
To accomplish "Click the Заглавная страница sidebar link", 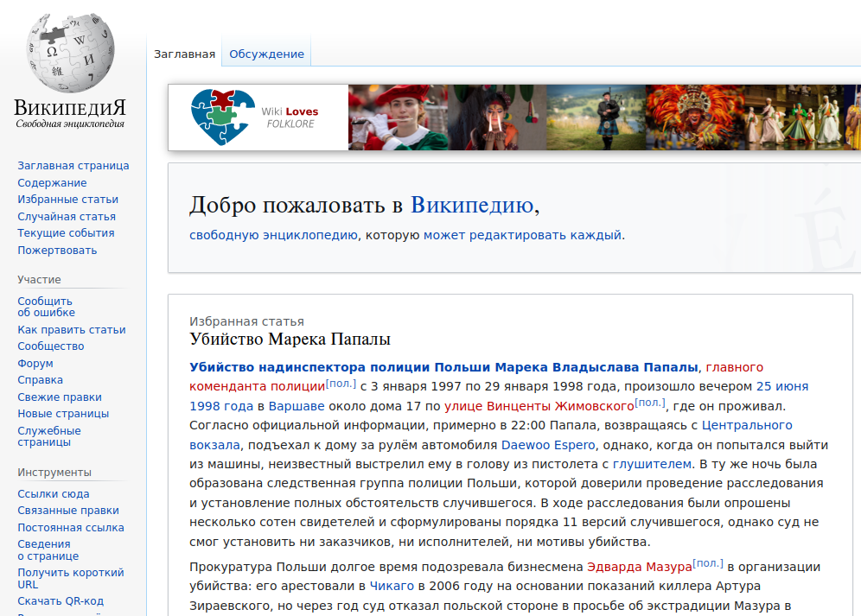I will pos(73,165).
